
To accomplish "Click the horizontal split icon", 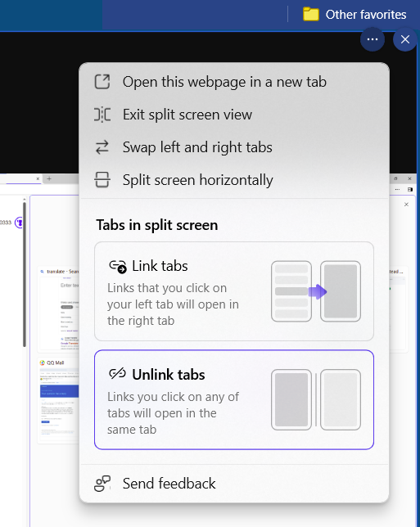I will point(102,180).
